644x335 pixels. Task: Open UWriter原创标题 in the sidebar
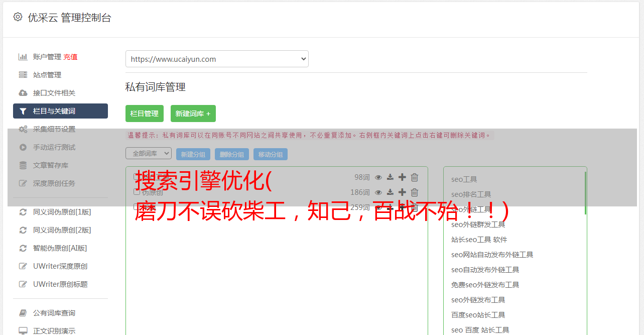click(x=60, y=284)
